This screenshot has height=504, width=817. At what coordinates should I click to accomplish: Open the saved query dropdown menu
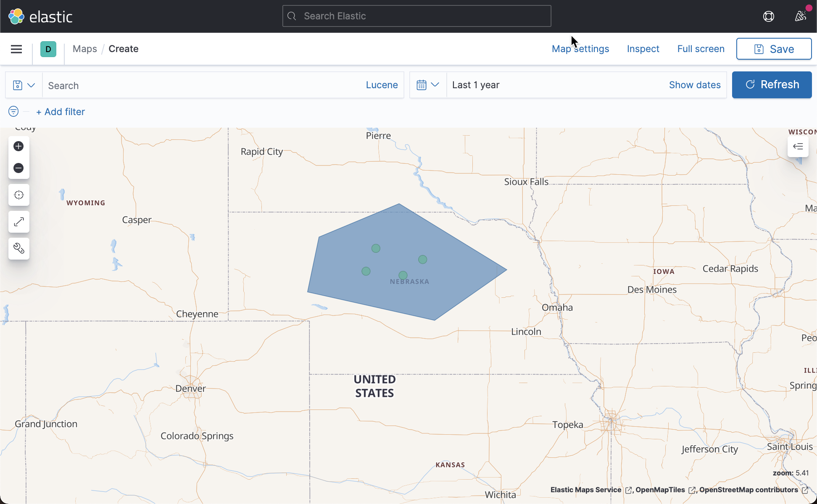tap(24, 85)
